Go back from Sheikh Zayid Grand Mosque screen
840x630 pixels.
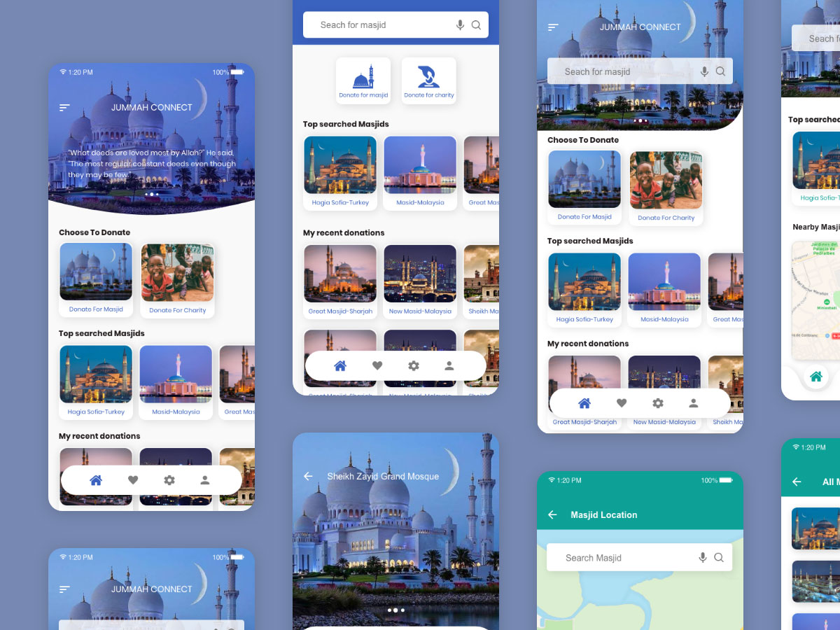point(308,476)
